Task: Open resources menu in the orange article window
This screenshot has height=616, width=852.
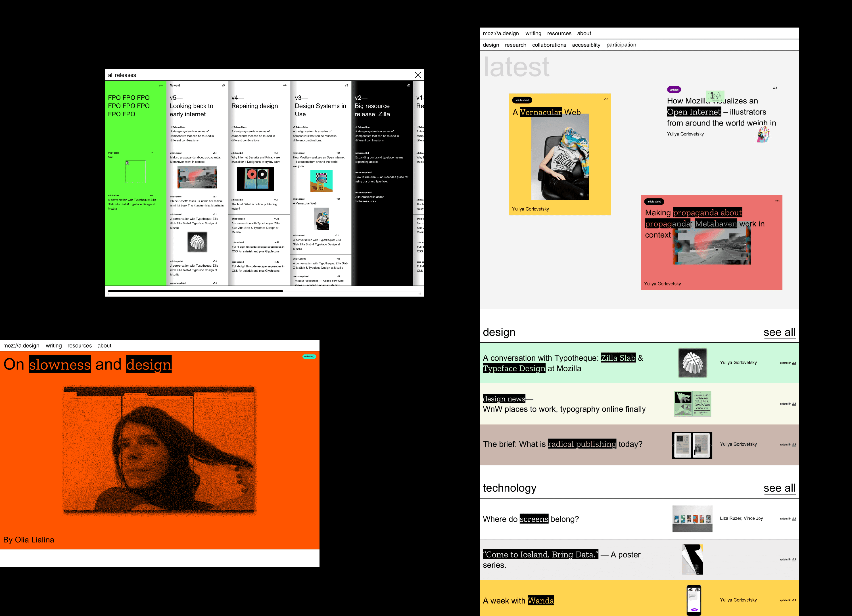Action: click(x=80, y=346)
